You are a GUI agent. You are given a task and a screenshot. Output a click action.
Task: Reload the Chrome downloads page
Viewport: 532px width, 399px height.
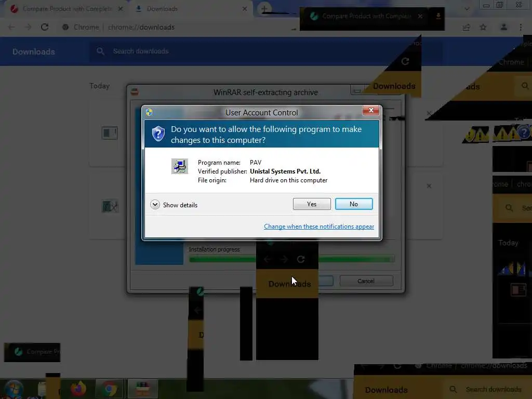click(x=45, y=27)
